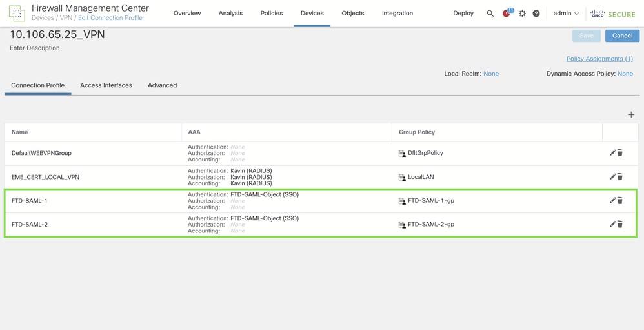Viewport: 644px width, 330px height.
Task: Open the settings gear icon
Action: pos(522,13)
